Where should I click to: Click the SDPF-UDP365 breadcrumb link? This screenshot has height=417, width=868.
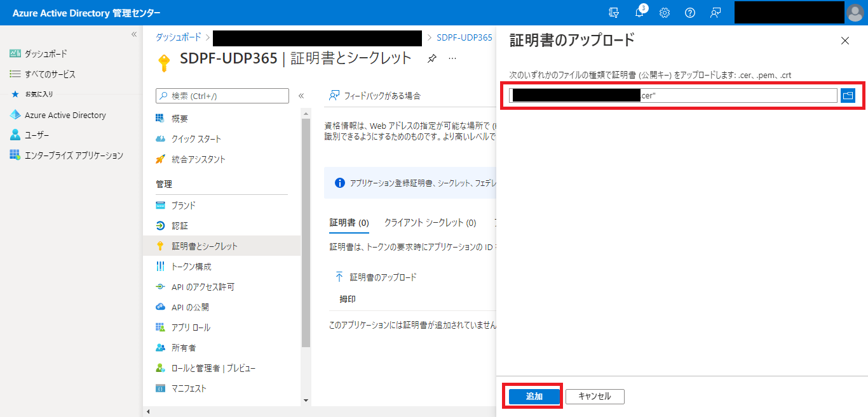[465, 37]
